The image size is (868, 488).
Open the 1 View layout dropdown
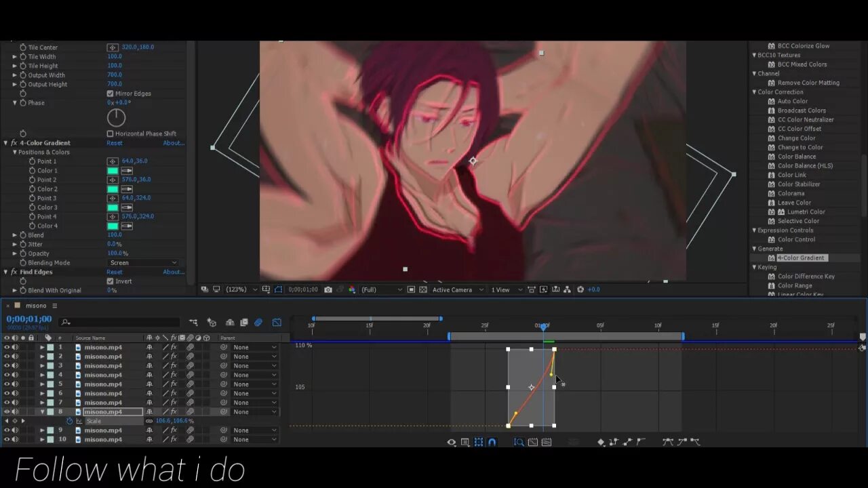point(506,289)
